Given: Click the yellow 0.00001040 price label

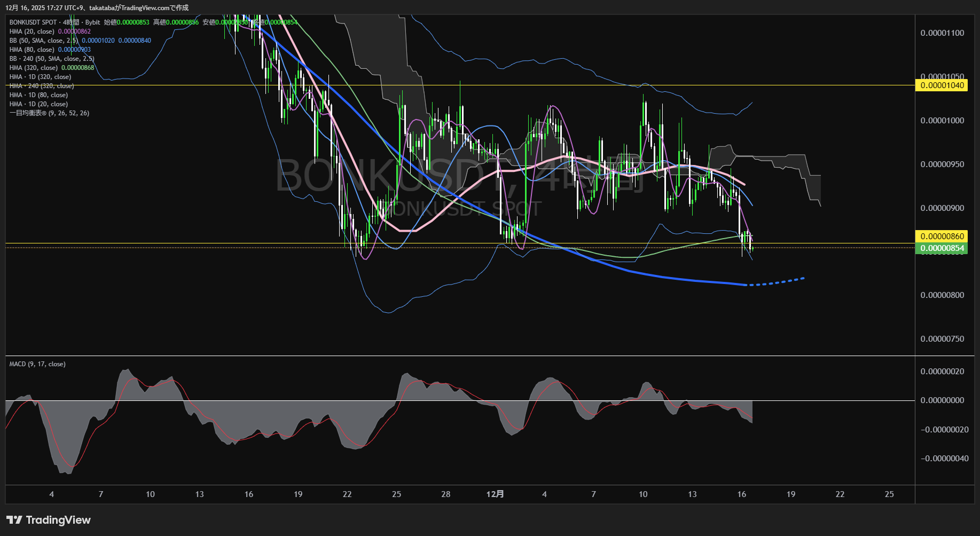Looking at the screenshot, I should 943,85.
